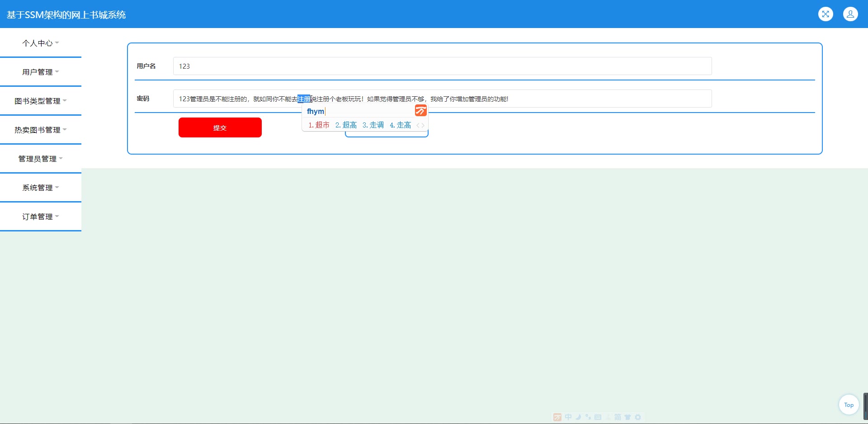The width and height of the screenshot is (868, 424).
Task: Expand the 管理员管理 menu
Action: pos(41,159)
